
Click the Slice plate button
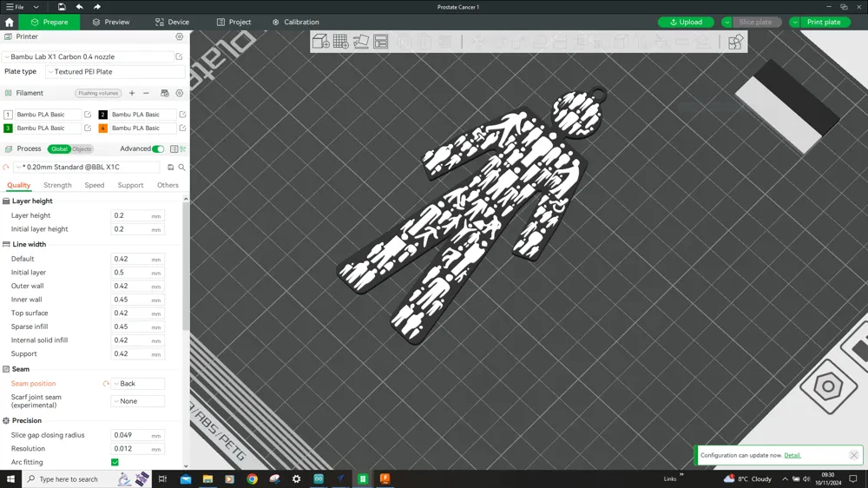[x=755, y=23]
